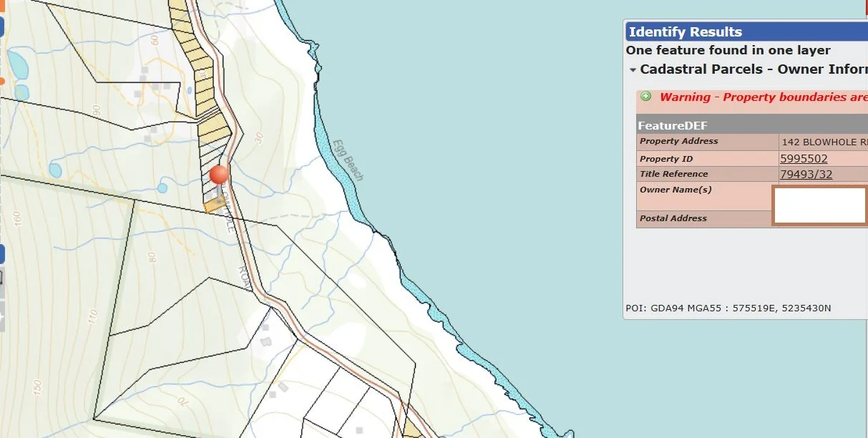Click the 'One feature found in one layer' text

point(728,50)
